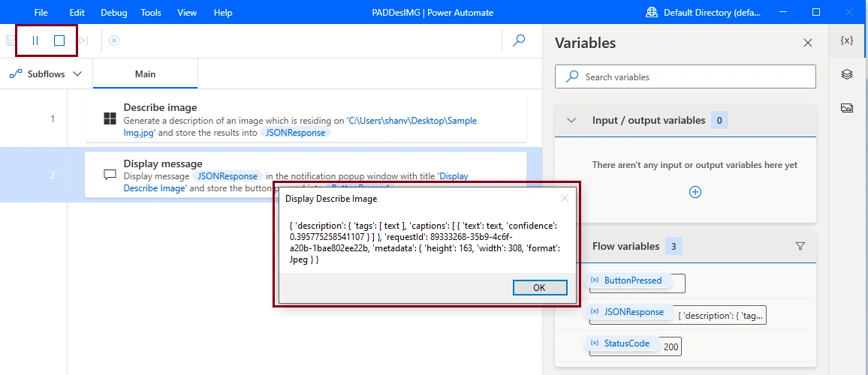Open the flow search magnifier
Screen dimensions: 868x375
point(519,40)
